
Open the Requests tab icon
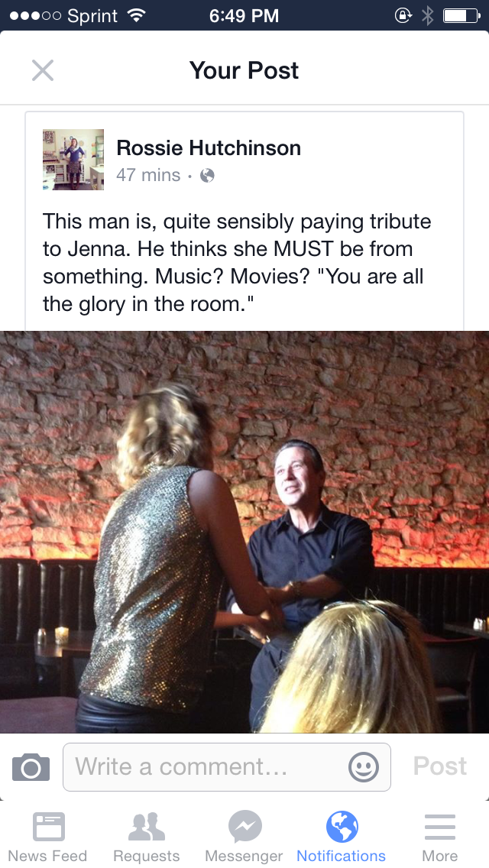(146, 827)
